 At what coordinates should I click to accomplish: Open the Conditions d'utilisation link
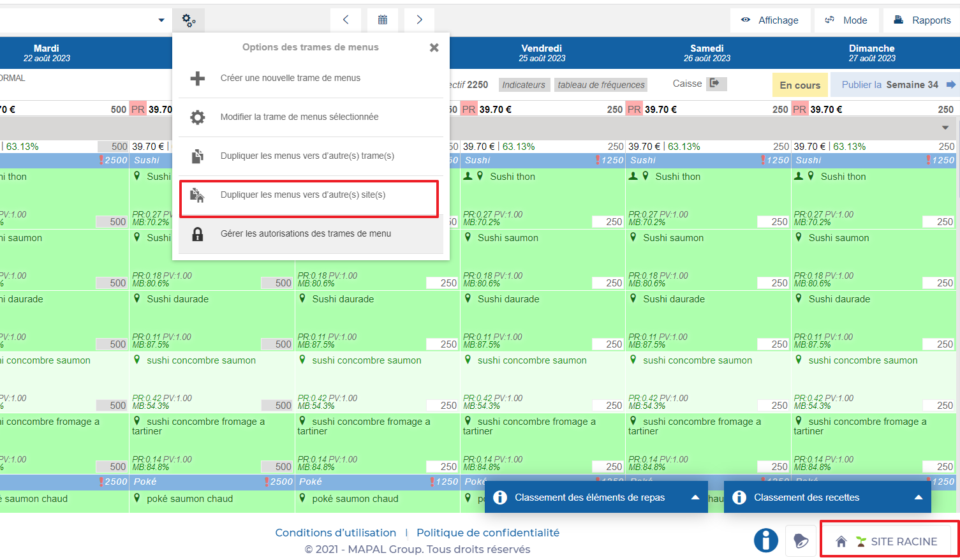pyautogui.click(x=336, y=533)
